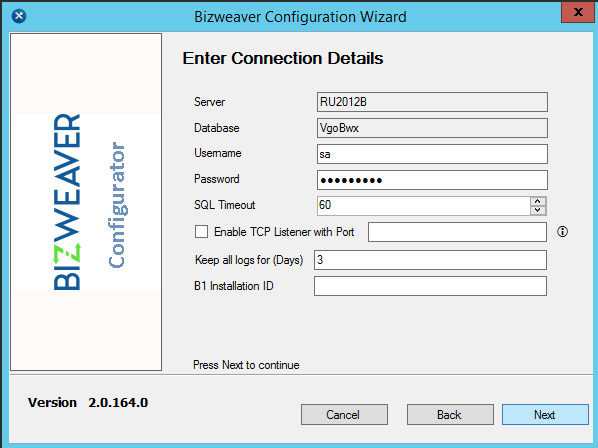Click the Keep all logs for (Days) field
Viewport: 598px width, 448px height.
430,260
